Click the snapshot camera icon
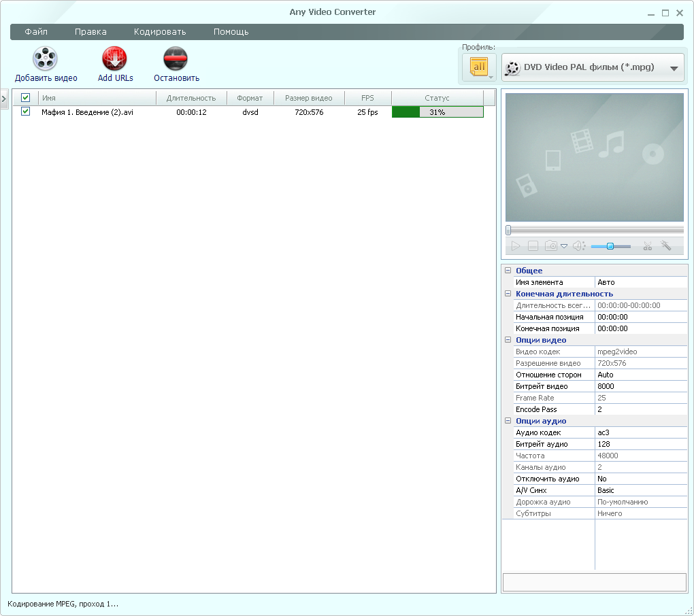Viewport: 694px width, 616px height. coord(551,246)
